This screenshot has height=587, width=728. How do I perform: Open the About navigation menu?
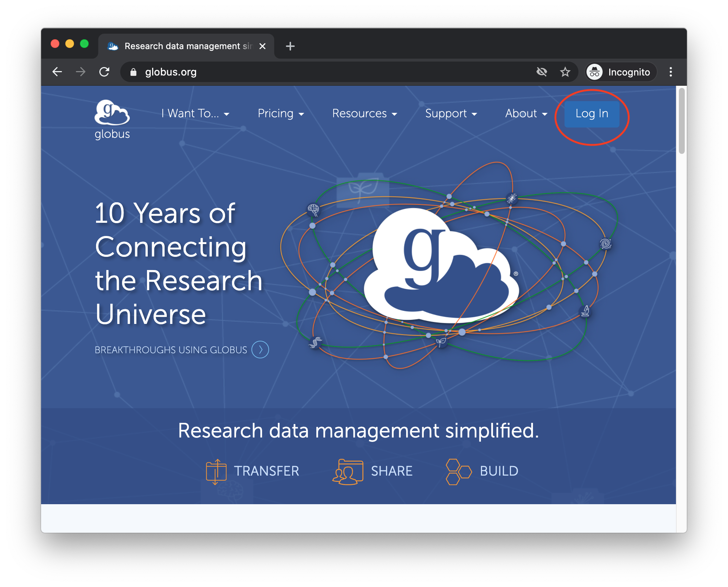click(x=526, y=114)
